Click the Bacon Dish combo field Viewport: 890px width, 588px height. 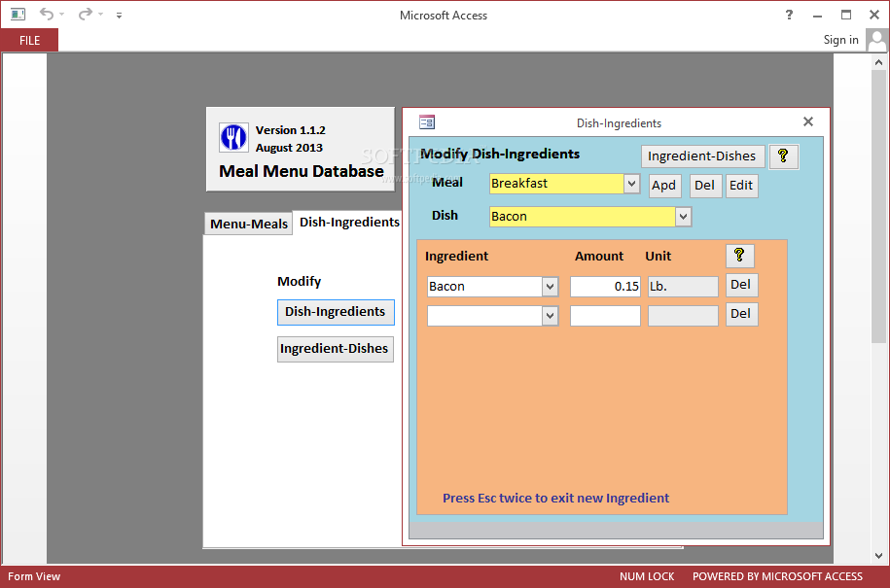583,217
